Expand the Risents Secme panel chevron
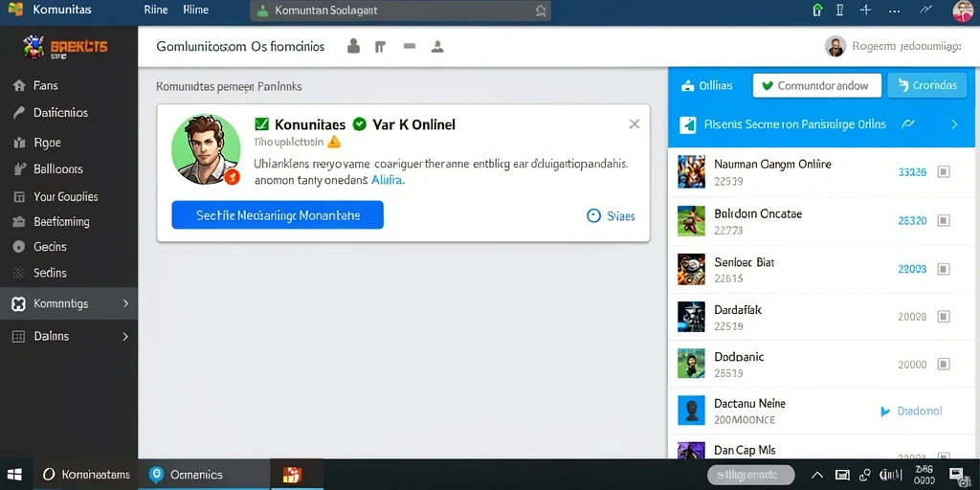Viewport: 980px width, 490px height. pyautogui.click(x=954, y=124)
